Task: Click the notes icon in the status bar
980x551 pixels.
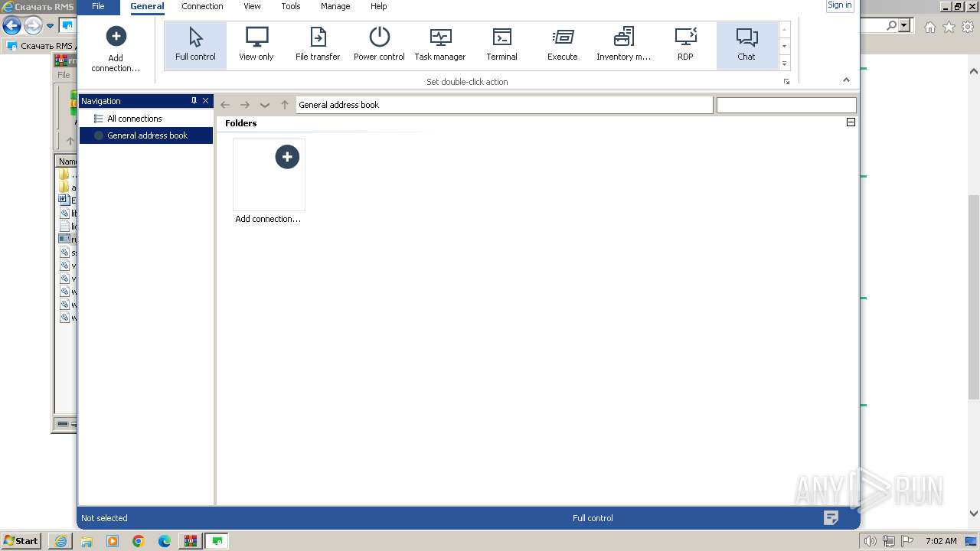Action: [831, 518]
